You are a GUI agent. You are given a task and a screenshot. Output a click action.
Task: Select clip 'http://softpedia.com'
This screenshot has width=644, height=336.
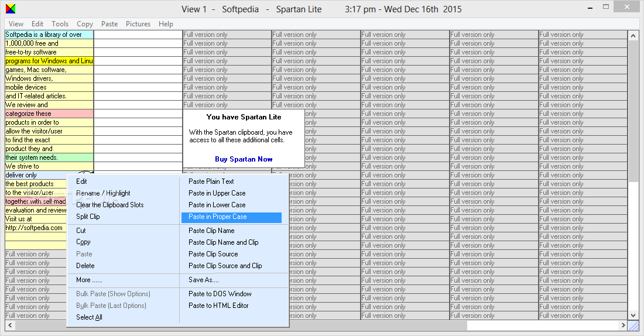coord(36,228)
